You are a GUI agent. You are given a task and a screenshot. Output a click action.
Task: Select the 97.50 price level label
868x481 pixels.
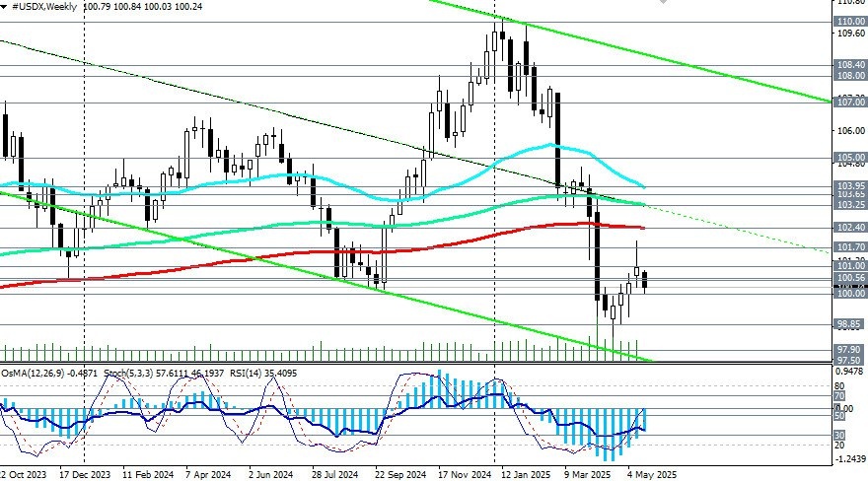tap(849, 360)
